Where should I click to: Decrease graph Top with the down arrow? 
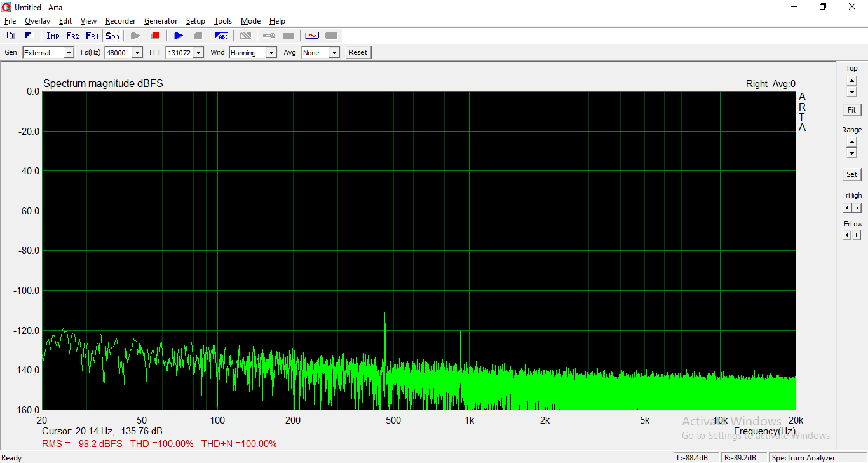[x=851, y=92]
